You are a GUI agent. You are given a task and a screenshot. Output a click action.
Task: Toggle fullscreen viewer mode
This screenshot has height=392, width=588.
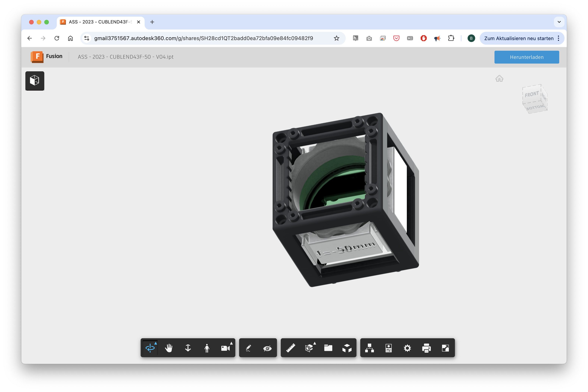[x=445, y=348]
